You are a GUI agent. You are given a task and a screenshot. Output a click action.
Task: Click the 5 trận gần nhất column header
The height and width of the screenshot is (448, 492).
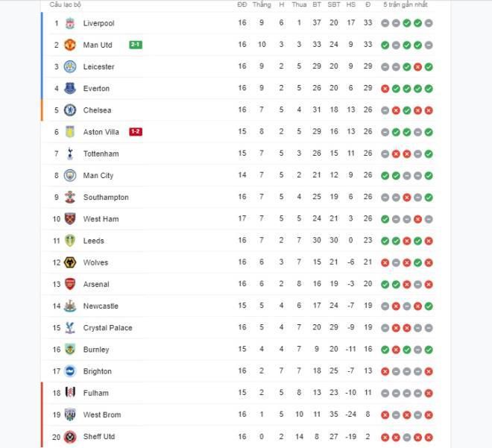[406, 4]
